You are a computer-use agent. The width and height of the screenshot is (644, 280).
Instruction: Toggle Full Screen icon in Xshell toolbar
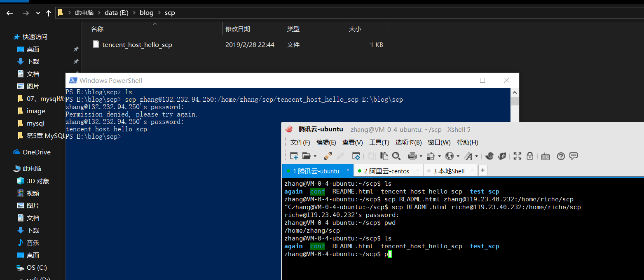click(518, 156)
